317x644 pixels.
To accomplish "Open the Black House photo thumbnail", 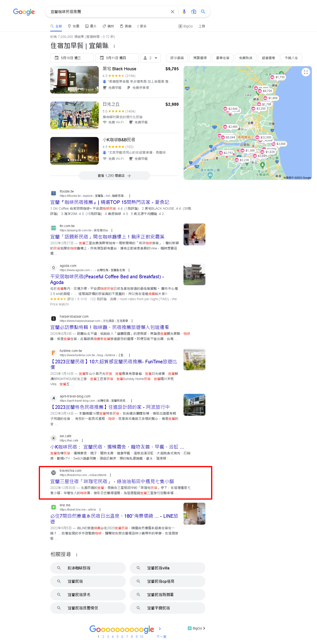I will (x=74, y=80).
